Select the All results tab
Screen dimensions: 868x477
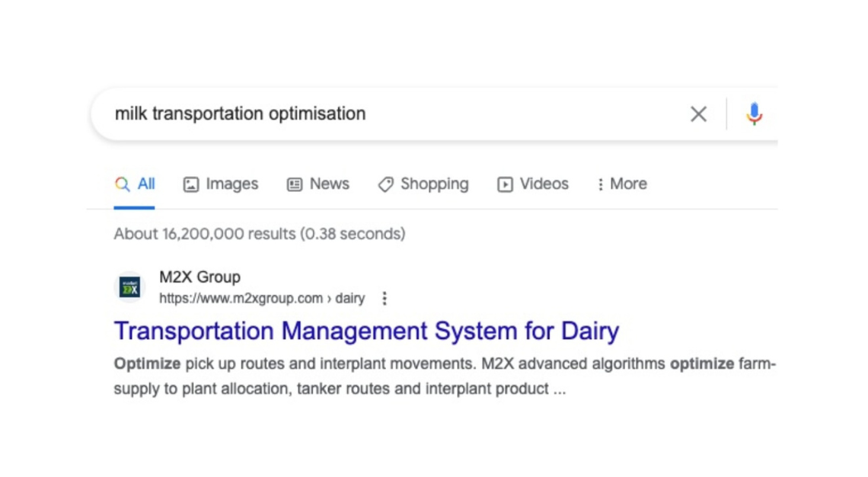point(145,184)
